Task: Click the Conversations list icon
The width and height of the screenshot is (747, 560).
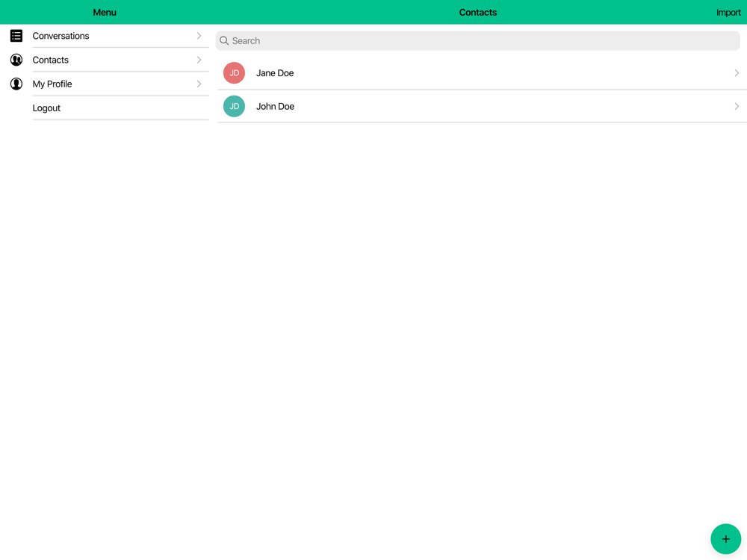Action: (16, 36)
